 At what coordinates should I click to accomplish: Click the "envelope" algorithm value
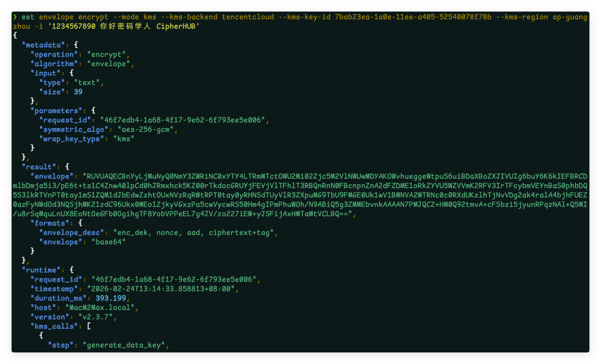(109, 63)
